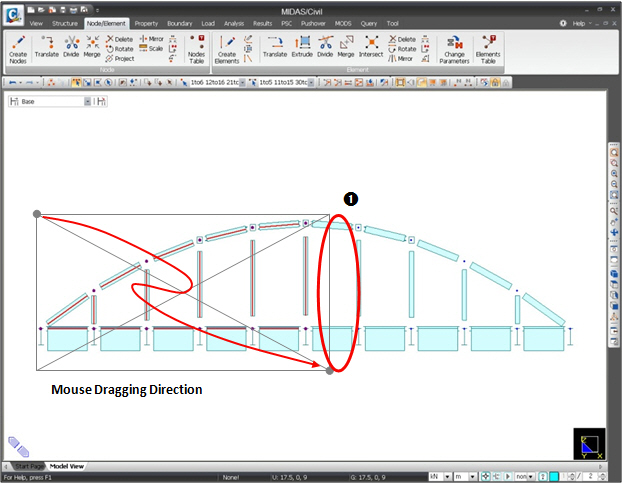The height and width of the screenshot is (483, 622).
Task: Click the Create Nodes icon
Action: point(20,49)
